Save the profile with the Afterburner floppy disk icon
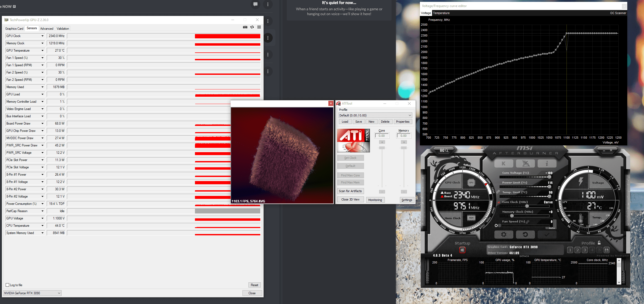Viewport: 644px width, 304px height. tap(606, 250)
